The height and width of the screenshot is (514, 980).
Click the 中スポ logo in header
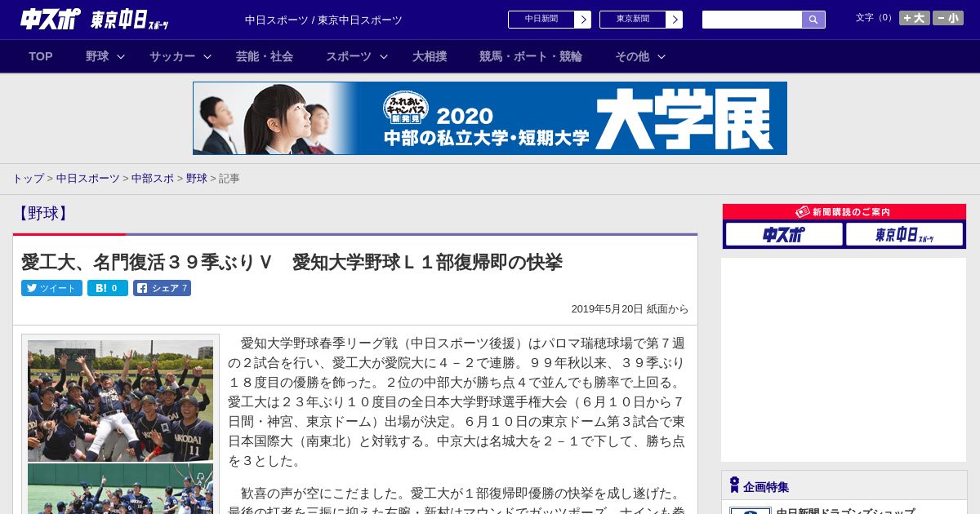pos(50,19)
